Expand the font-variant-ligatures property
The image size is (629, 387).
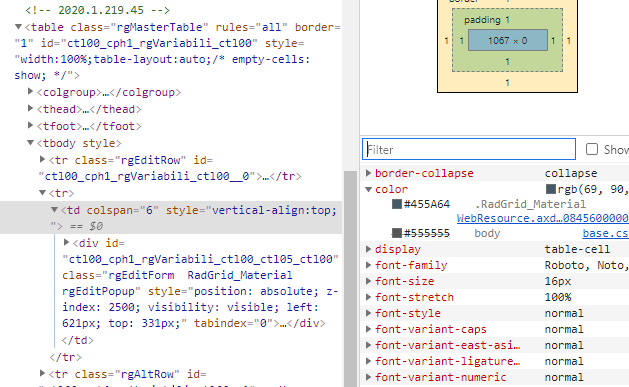click(368, 361)
